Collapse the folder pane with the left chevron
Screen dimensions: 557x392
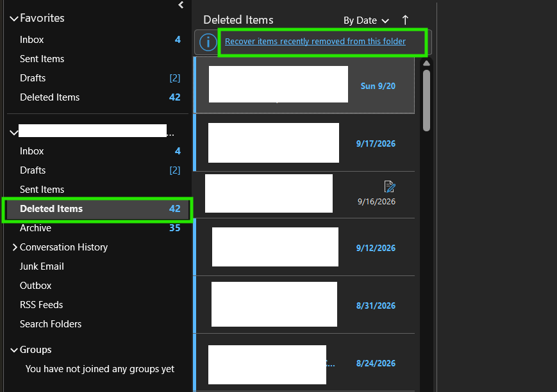pos(181,5)
